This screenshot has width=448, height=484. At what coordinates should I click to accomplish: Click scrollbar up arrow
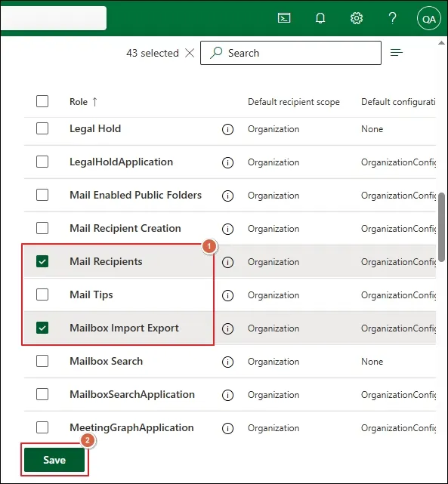(x=441, y=43)
